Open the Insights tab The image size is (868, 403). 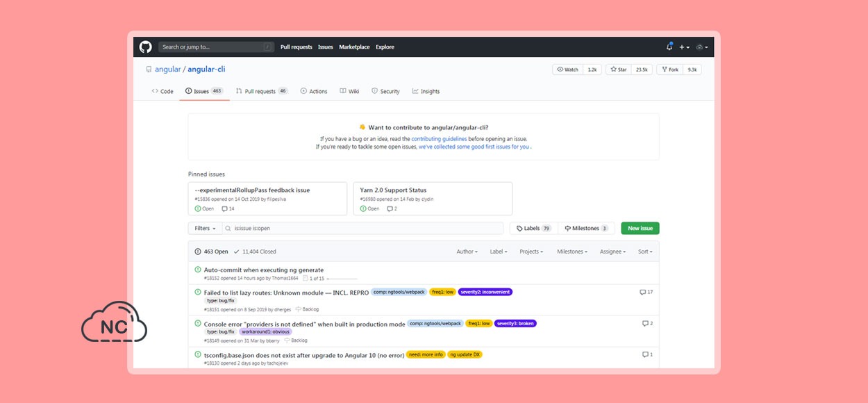click(x=426, y=92)
